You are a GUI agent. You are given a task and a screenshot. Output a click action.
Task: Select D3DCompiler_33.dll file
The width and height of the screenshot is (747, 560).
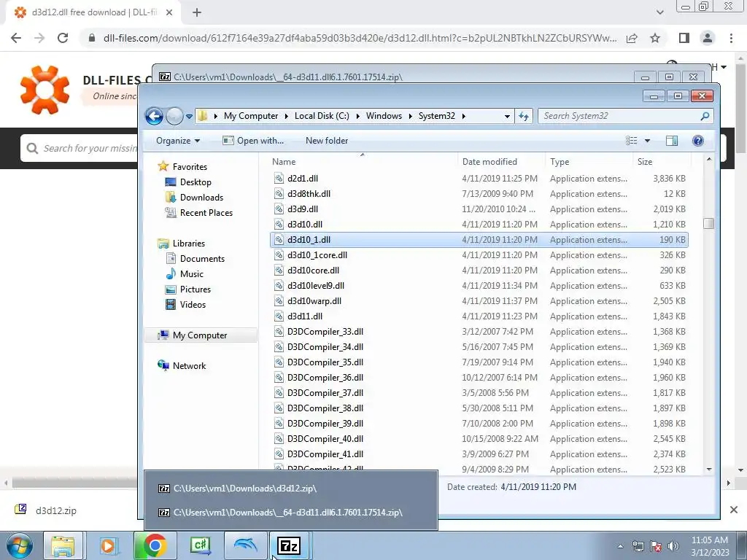click(479, 332)
